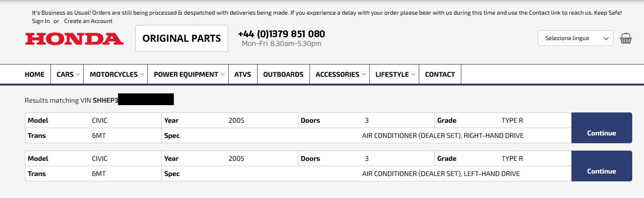Open the shopping basket icon
The image size is (644, 198).
pyautogui.click(x=625, y=39)
